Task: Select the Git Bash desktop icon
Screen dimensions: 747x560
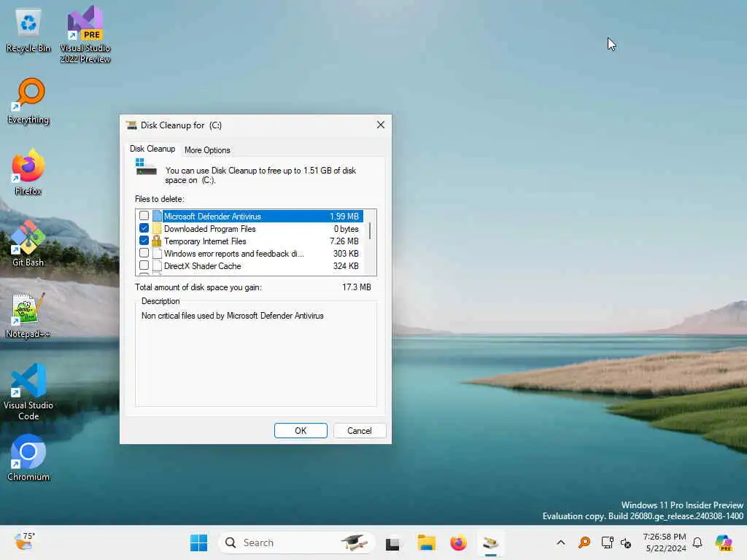Action: click(x=28, y=244)
